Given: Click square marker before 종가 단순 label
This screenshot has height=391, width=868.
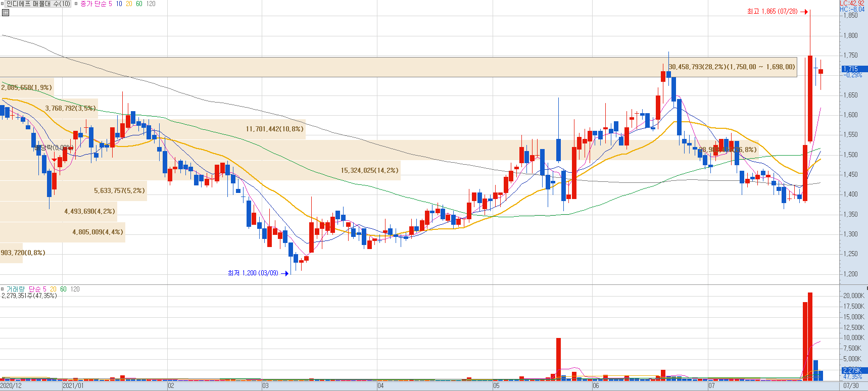Looking at the screenshot, I should click(x=76, y=4).
